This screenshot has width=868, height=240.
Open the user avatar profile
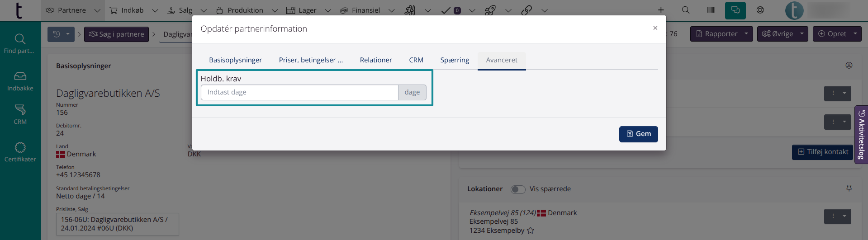click(x=794, y=10)
